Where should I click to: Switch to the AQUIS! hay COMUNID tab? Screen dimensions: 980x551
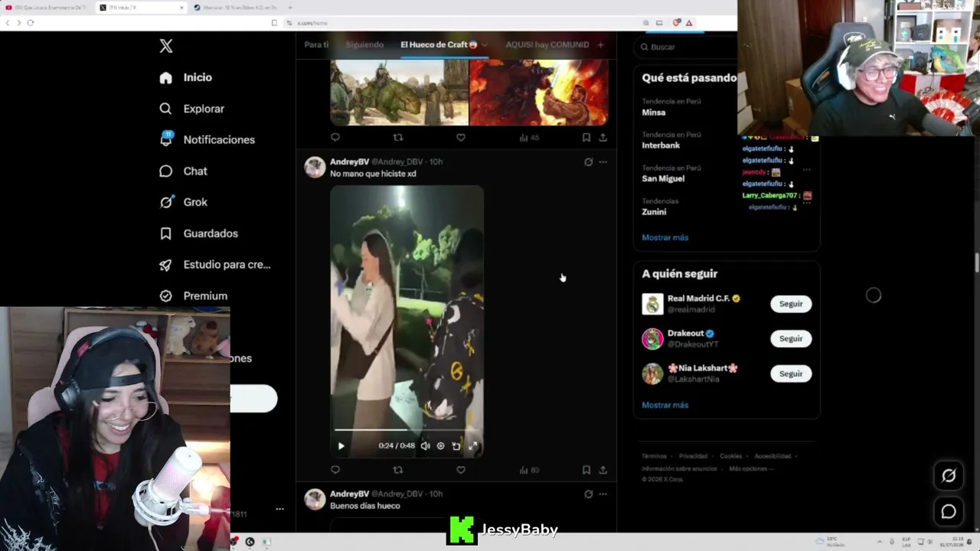point(547,44)
